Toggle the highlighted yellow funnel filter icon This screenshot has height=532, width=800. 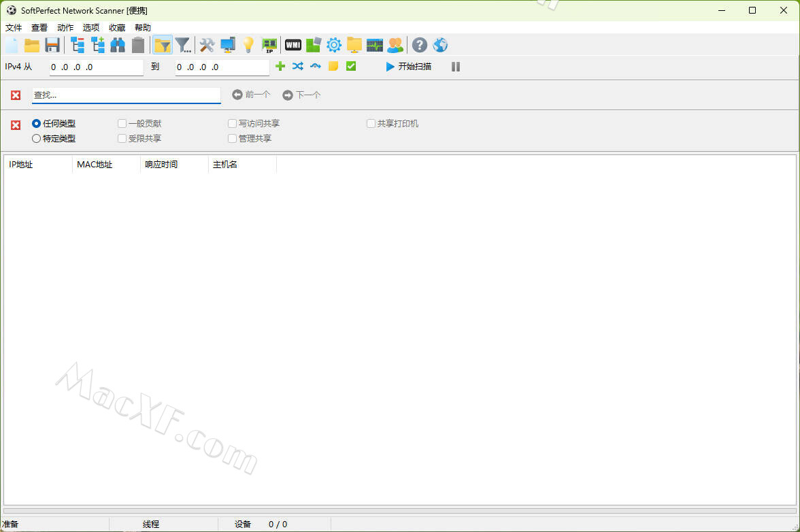[x=162, y=46]
